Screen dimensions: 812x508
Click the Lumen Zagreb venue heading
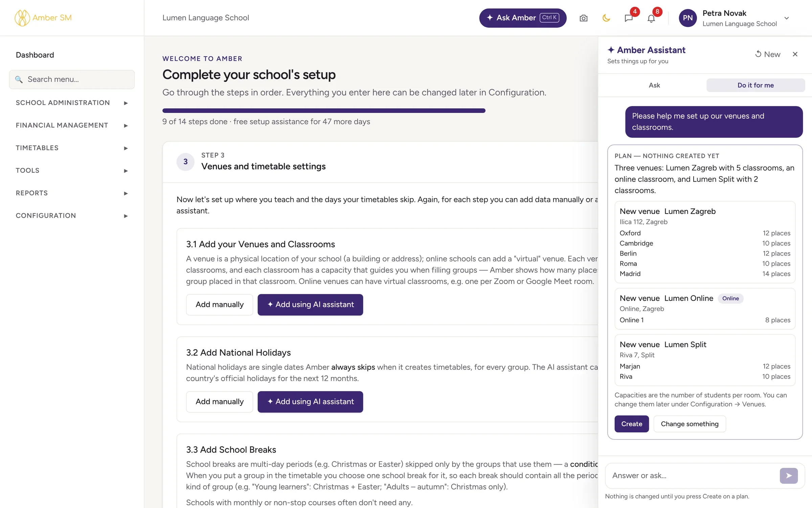pos(690,211)
